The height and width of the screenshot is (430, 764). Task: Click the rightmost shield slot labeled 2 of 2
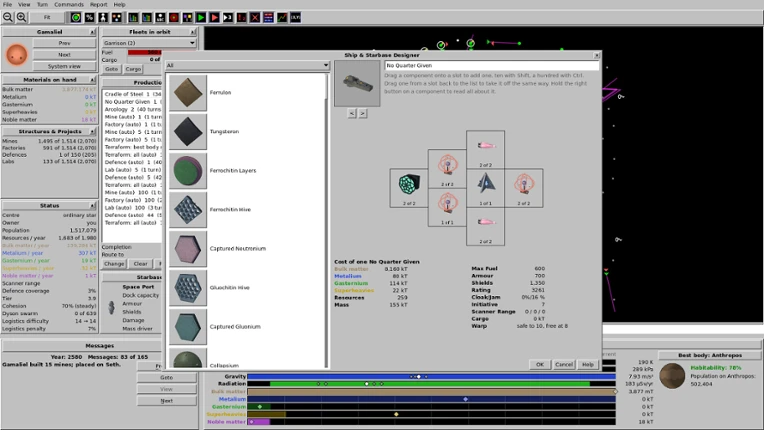[x=524, y=188]
